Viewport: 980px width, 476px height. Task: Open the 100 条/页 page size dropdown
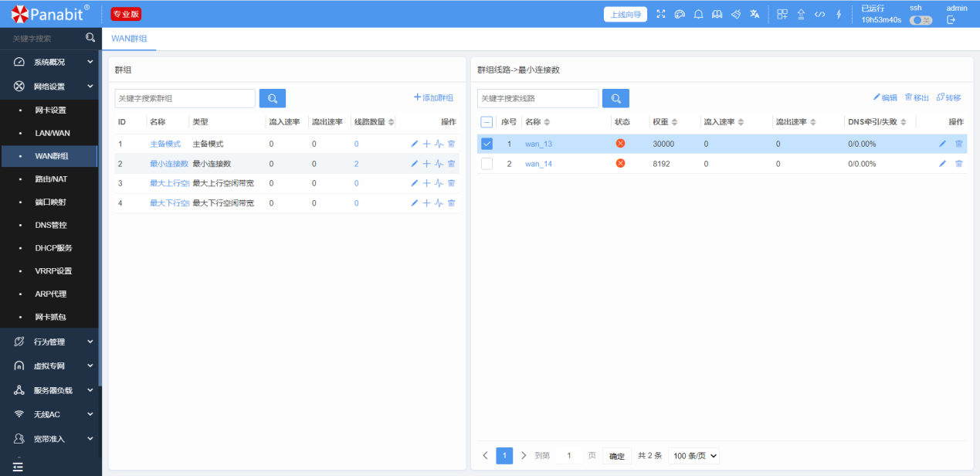click(x=695, y=456)
